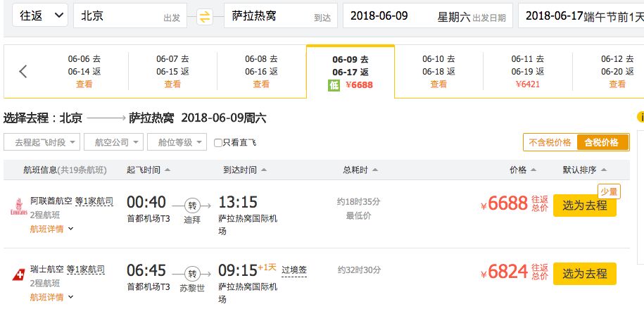Edit the arrival city field 萨拉热窝
This screenshot has height=316, width=644.
(281, 15)
